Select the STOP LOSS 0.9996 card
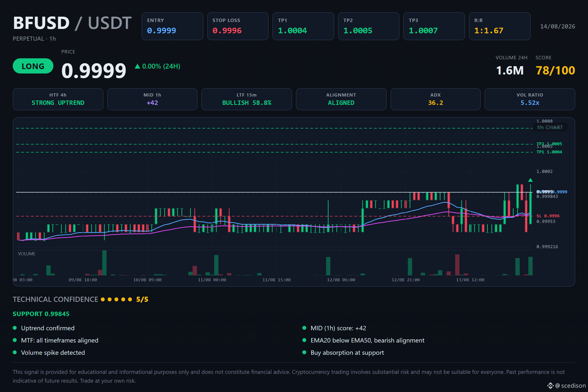 point(238,26)
